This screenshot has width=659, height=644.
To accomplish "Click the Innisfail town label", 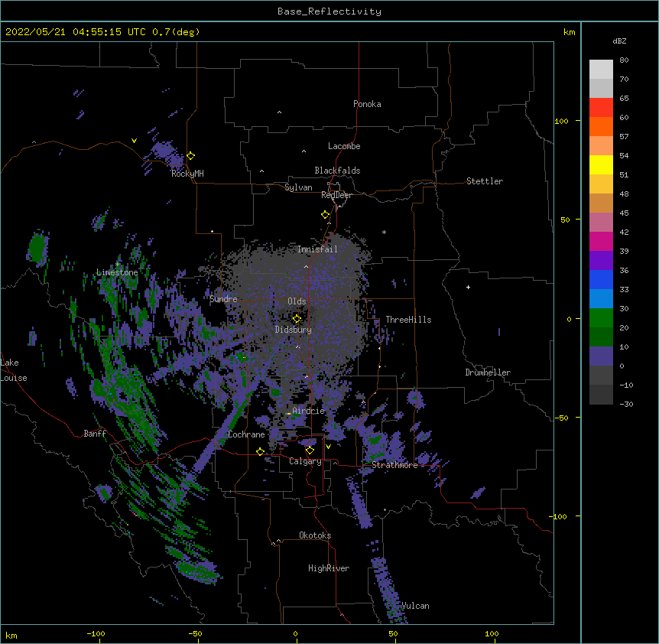I will pyautogui.click(x=317, y=249).
